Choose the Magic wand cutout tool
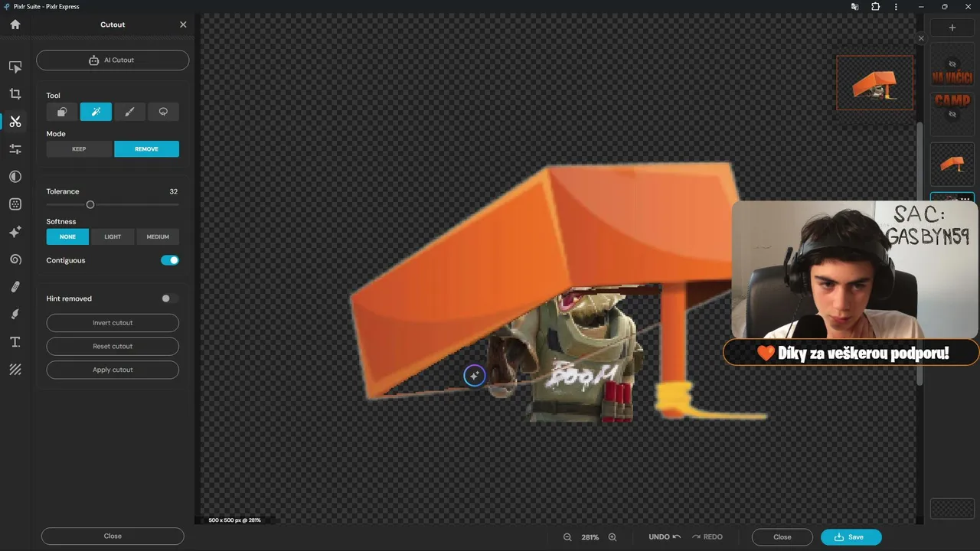 tap(96, 112)
